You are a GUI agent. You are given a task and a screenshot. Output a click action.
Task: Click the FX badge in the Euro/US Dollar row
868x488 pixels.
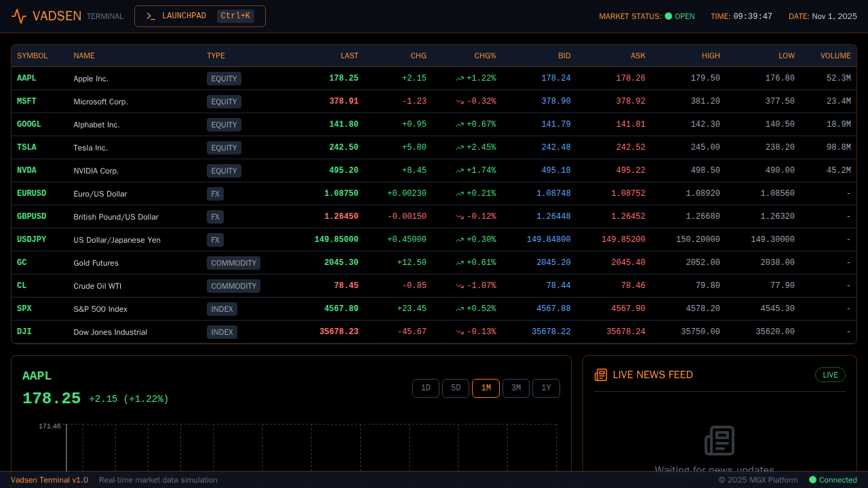point(215,194)
